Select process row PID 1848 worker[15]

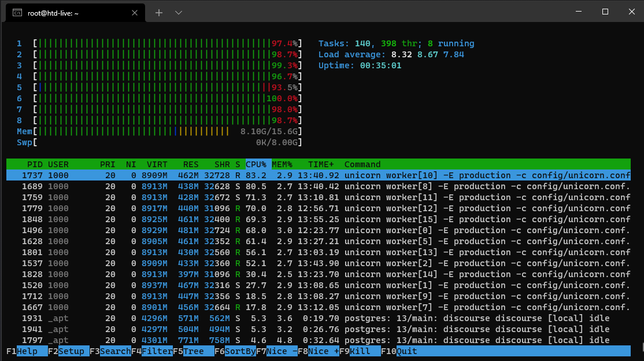[319, 220]
